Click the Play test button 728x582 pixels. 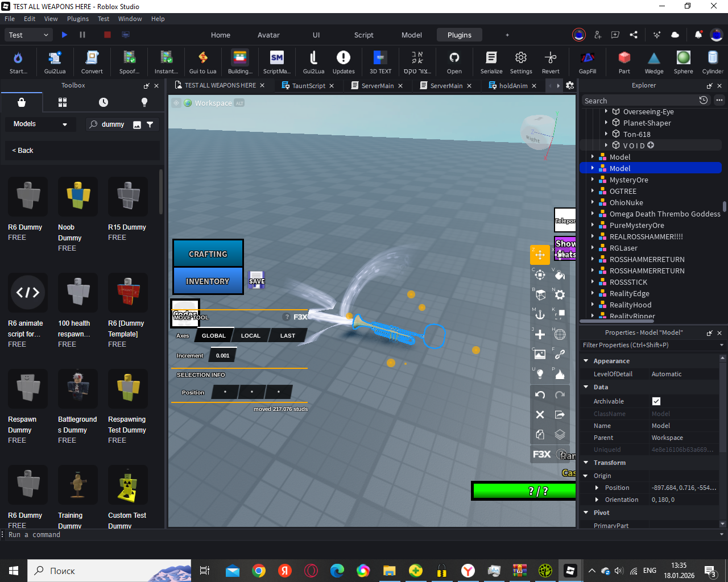click(64, 35)
